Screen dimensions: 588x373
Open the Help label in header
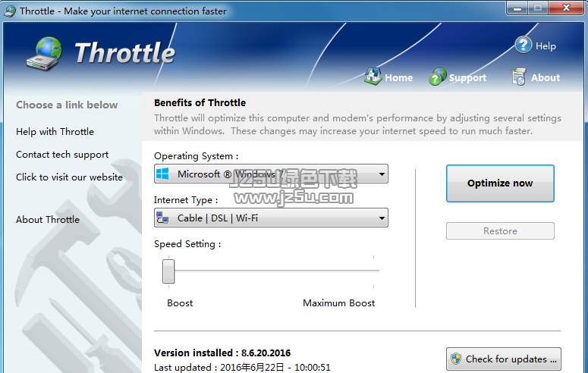point(546,46)
